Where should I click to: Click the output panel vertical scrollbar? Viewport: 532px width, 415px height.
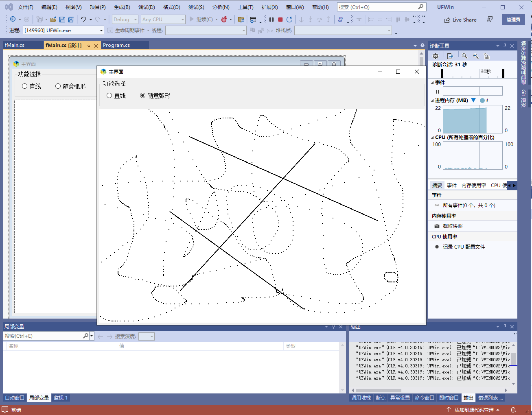(514, 365)
